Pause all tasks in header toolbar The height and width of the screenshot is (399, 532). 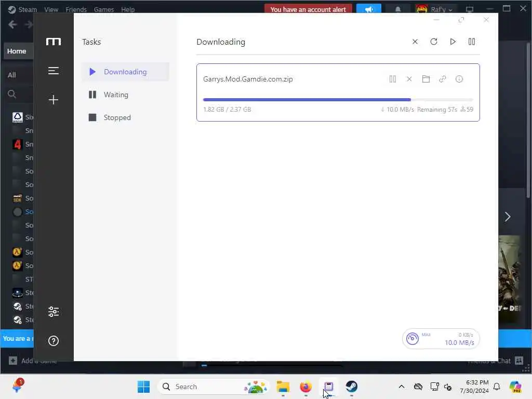tap(472, 42)
